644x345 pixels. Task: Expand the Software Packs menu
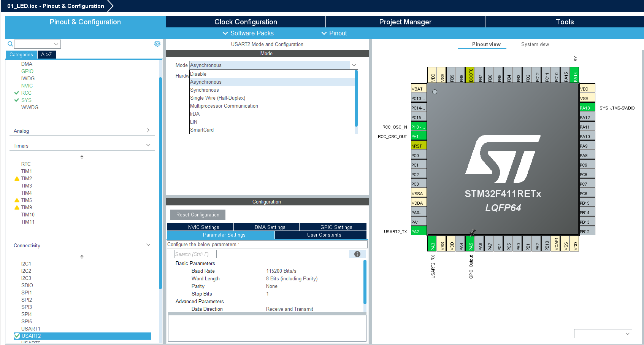pyautogui.click(x=248, y=33)
